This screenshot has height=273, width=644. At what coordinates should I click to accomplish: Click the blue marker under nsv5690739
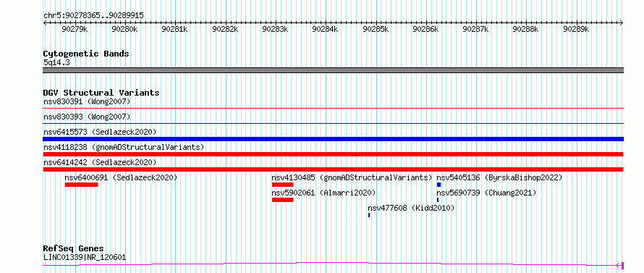pyautogui.click(x=438, y=200)
